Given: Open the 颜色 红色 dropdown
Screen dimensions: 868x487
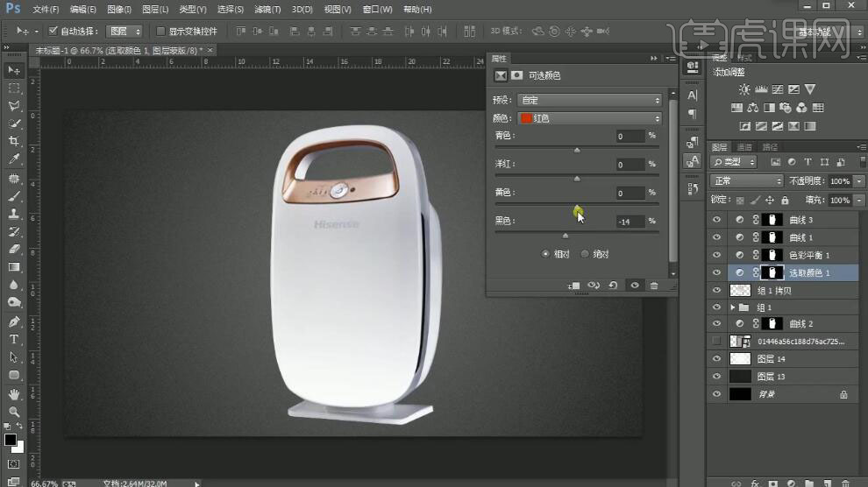Looking at the screenshot, I should click(588, 118).
